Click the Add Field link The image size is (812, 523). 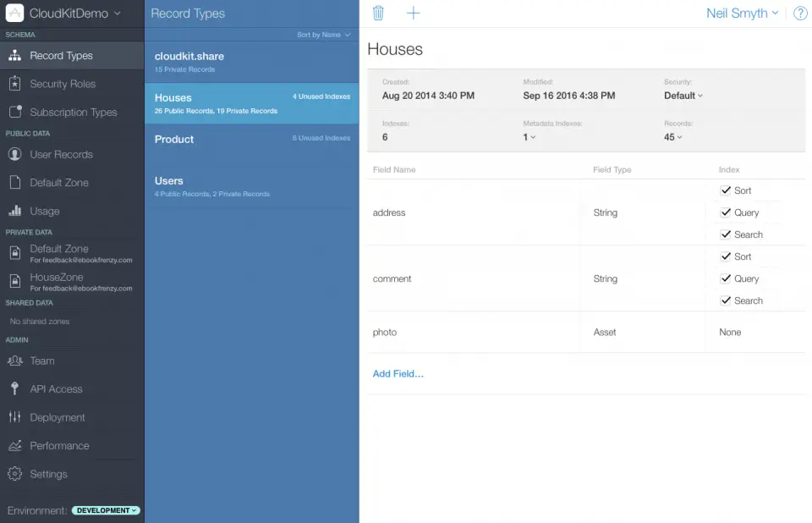point(398,373)
